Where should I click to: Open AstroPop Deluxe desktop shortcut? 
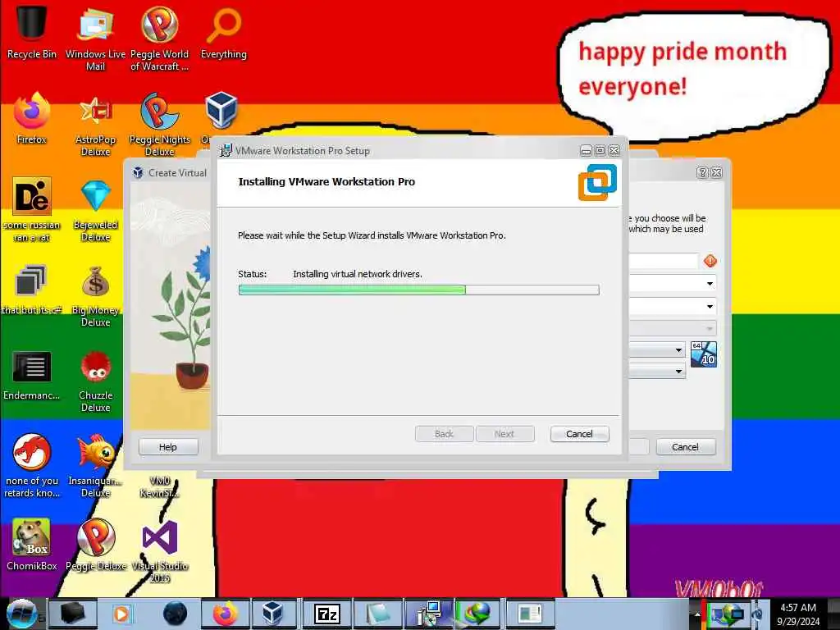(x=95, y=125)
